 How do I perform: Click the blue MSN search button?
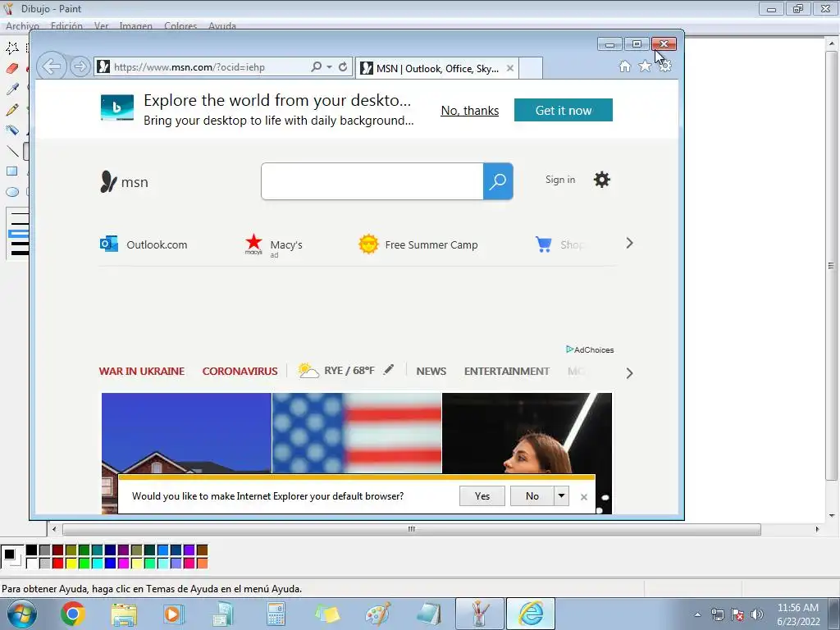(x=498, y=181)
